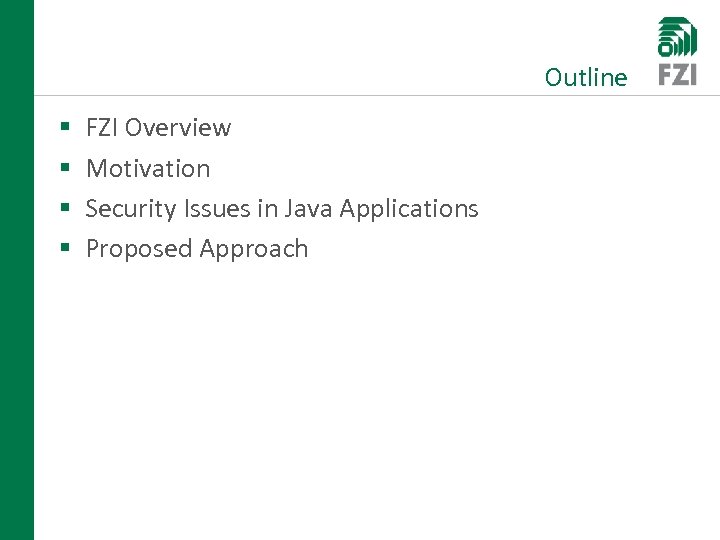
Task: Click the word Applications in the third bullet
Action: tap(409, 209)
